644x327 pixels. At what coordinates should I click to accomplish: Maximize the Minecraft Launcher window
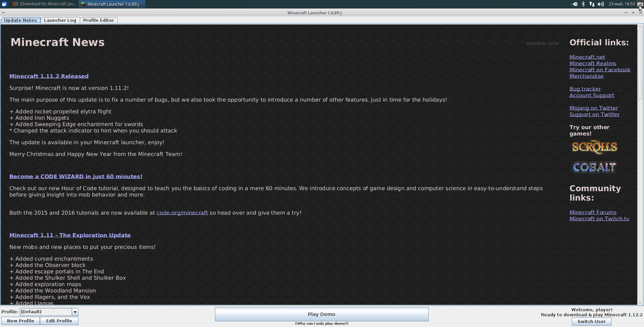tap(633, 13)
